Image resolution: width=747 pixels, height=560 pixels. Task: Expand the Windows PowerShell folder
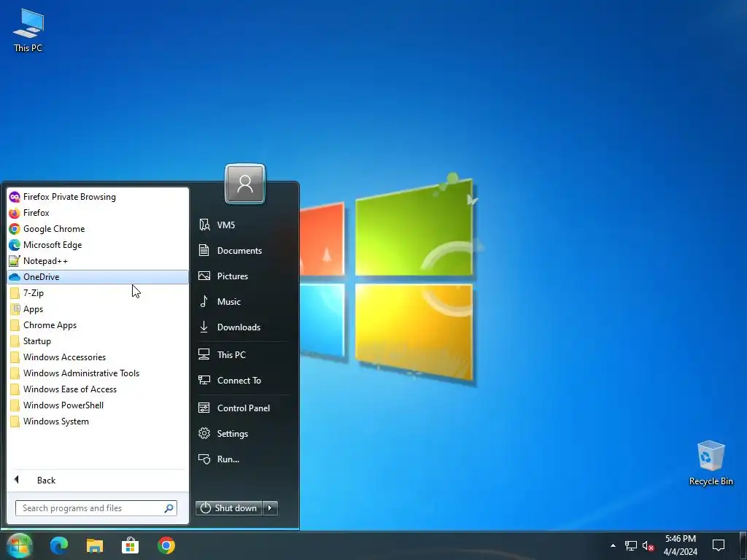click(x=98, y=405)
